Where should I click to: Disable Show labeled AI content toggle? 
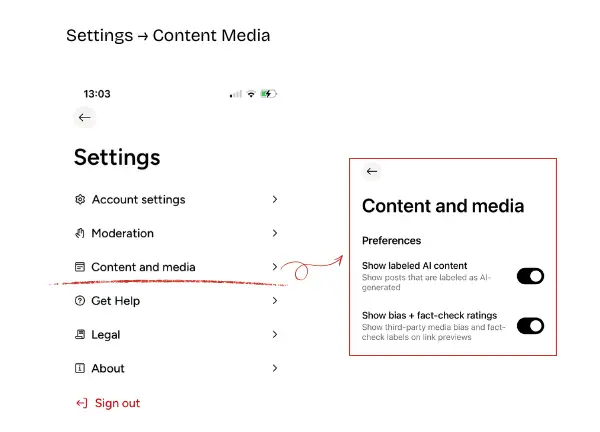pos(530,276)
